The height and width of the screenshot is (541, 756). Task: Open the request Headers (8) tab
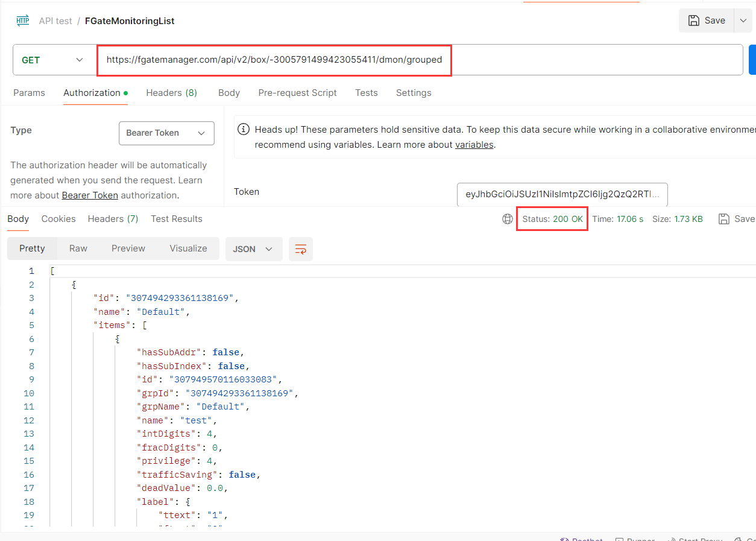(x=171, y=93)
